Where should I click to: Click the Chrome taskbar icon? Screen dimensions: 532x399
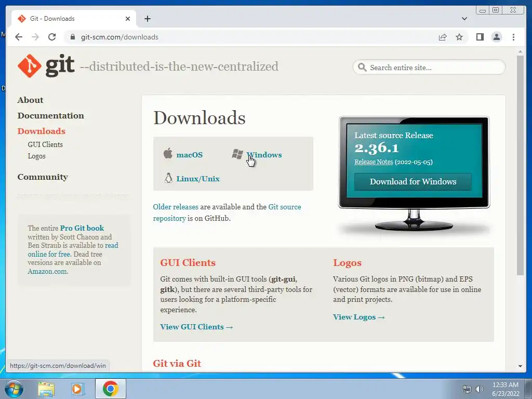(111, 389)
